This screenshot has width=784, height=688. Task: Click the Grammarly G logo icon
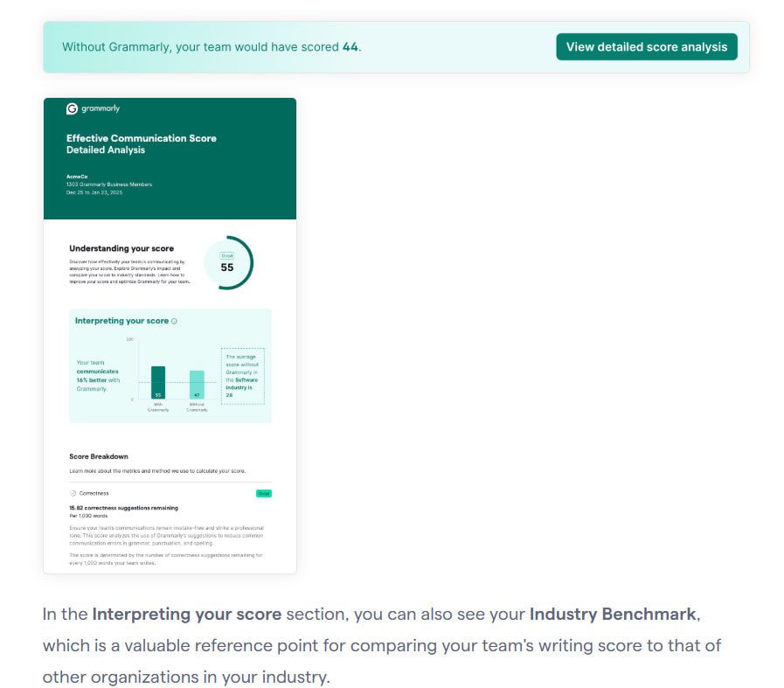coord(72,108)
